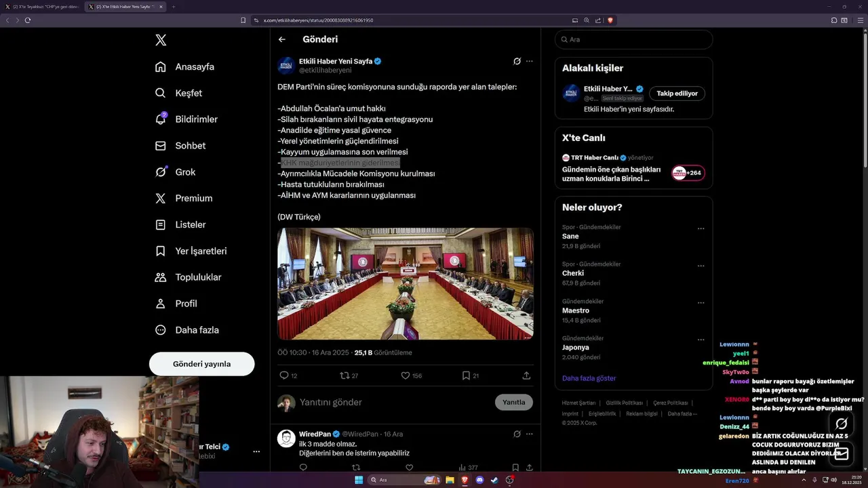Like the post with 156 likes
The width and height of the screenshot is (868, 488).
coord(406,375)
